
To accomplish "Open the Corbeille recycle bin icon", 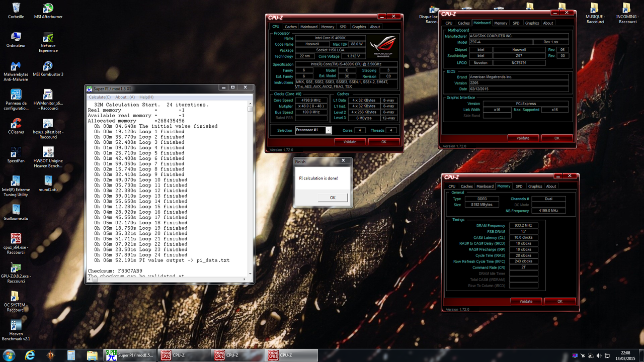I will [x=16, y=11].
